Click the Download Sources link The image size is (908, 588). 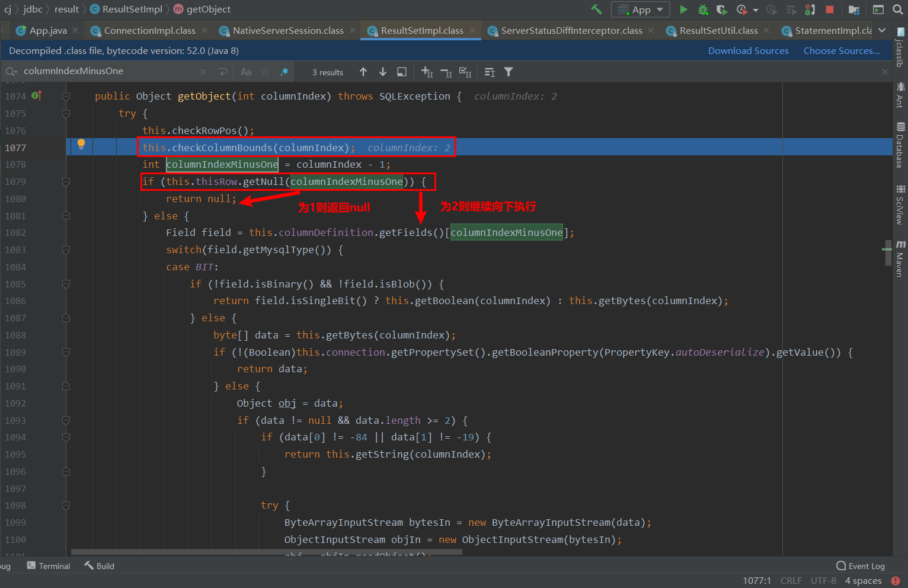point(748,51)
